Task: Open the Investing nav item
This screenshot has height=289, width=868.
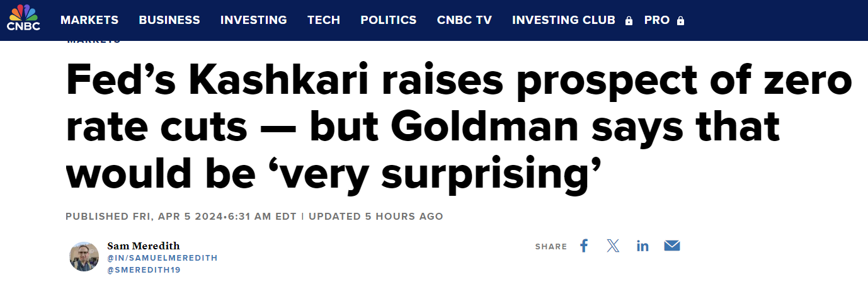Action: pyautogui.click(x=253, y=20)
